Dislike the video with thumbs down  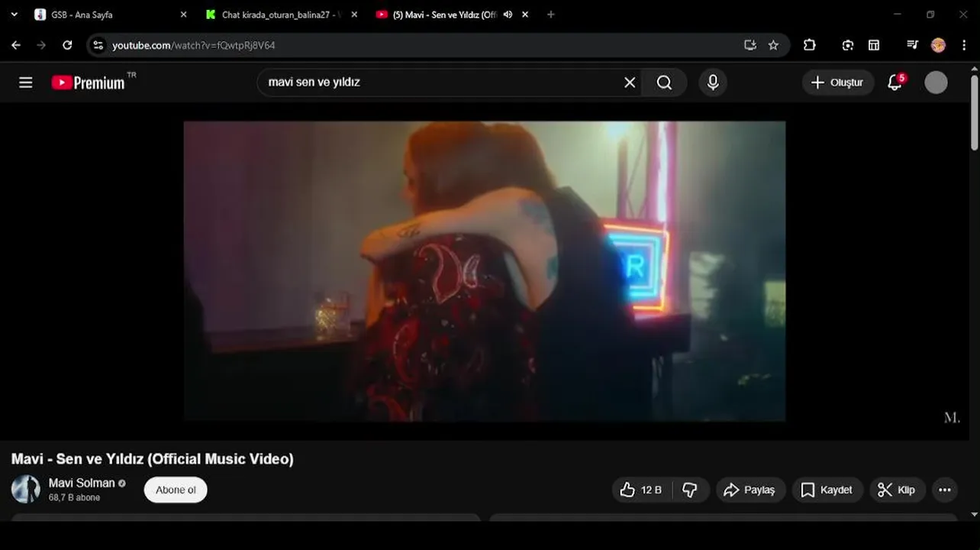pos(690,490)
